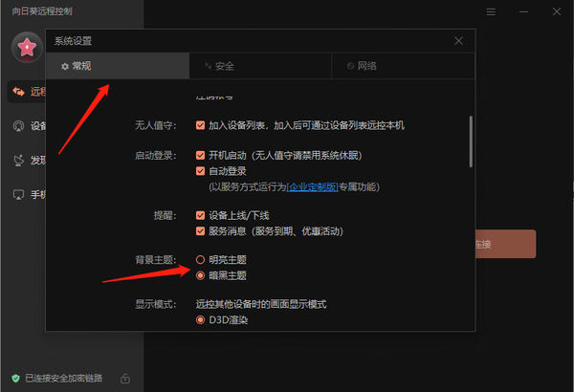Screen dimensions: 574x392
Task: Close the 系统设置 dialog
Action: click(x=458, y=40)
